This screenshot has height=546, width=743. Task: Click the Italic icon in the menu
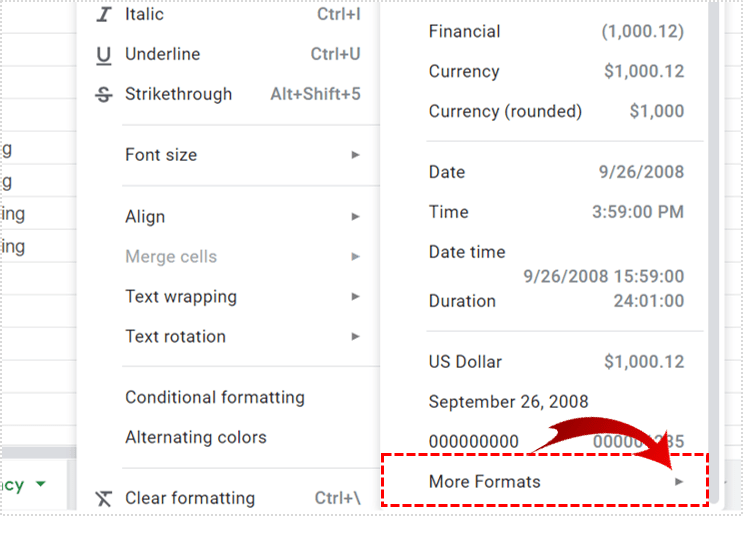[x=104, y=15]
